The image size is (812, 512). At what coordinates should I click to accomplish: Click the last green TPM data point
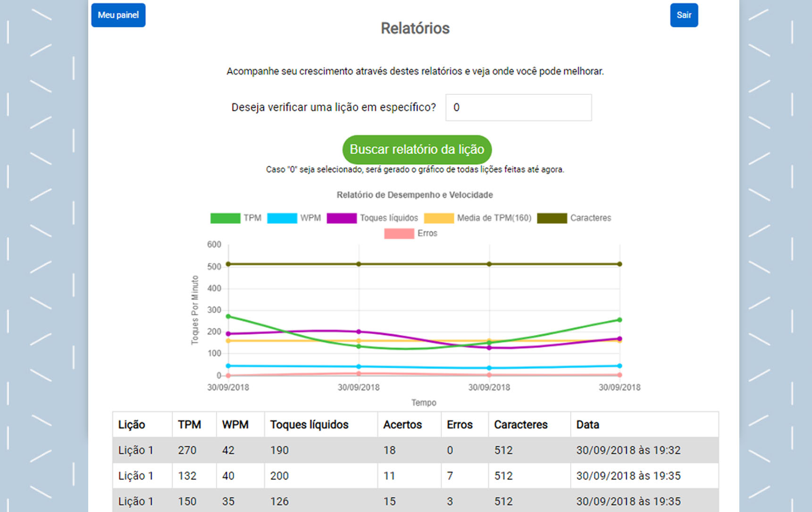[x=619, y=320]
